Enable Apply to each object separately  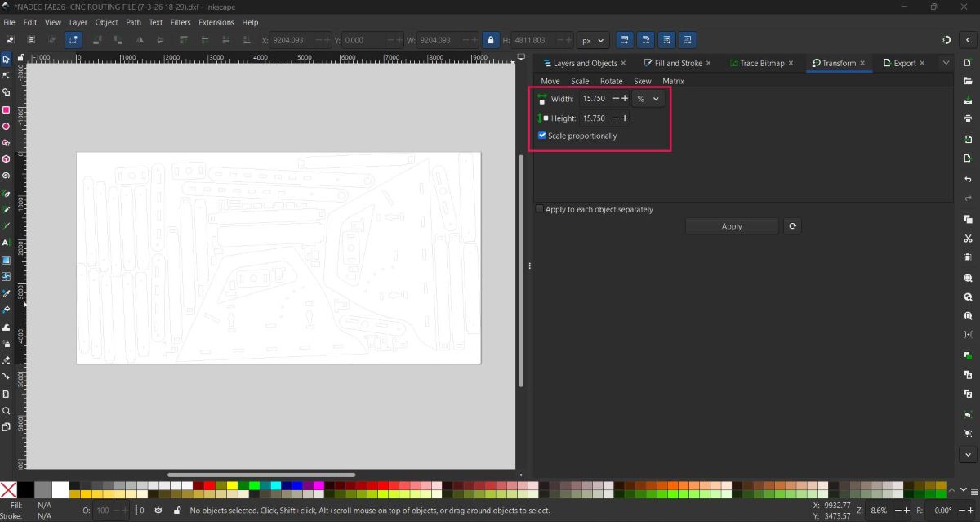[x=539, y=209]
